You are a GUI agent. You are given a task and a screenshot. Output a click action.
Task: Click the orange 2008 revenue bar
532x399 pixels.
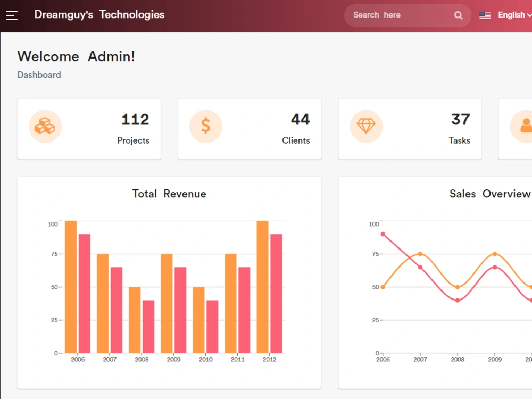pos(135,320)
